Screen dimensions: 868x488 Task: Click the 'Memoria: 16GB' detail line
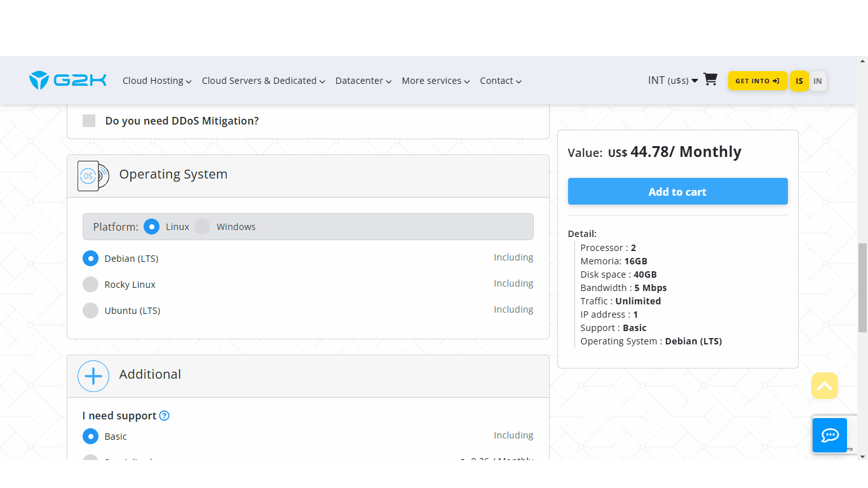point(614,261)
